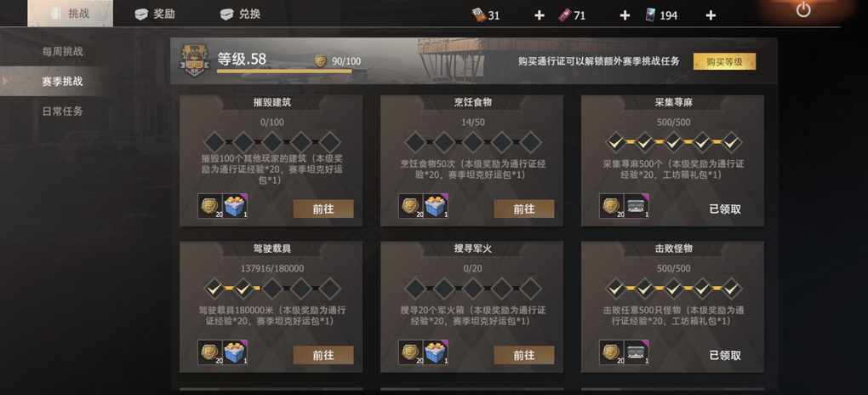Click the level experience progress bar
This screenshot has height=395, width=868.
coord(284,71)
